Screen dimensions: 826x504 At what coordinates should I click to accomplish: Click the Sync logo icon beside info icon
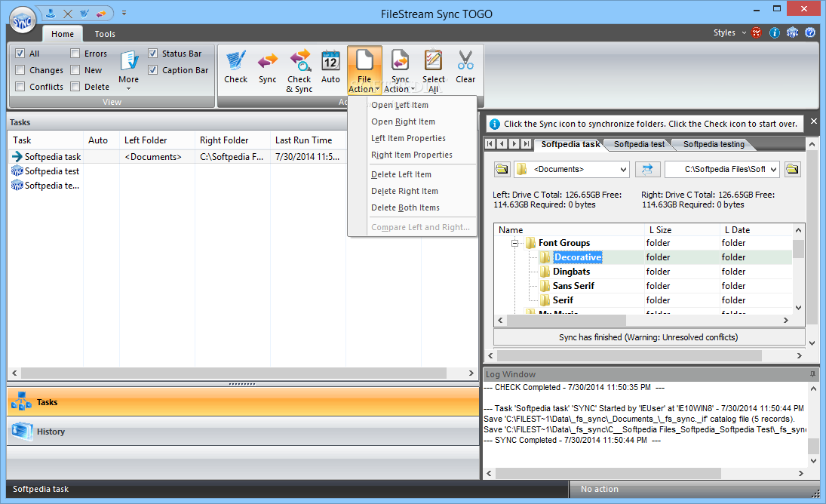pyautogui.click(x=792, y=32)
